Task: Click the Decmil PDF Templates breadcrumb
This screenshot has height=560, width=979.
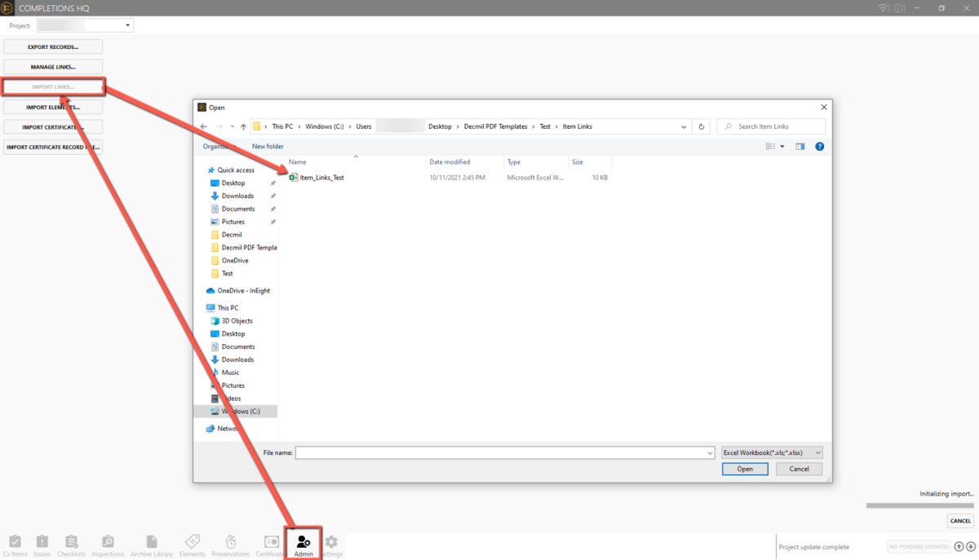Action: [x=497, y=127]
